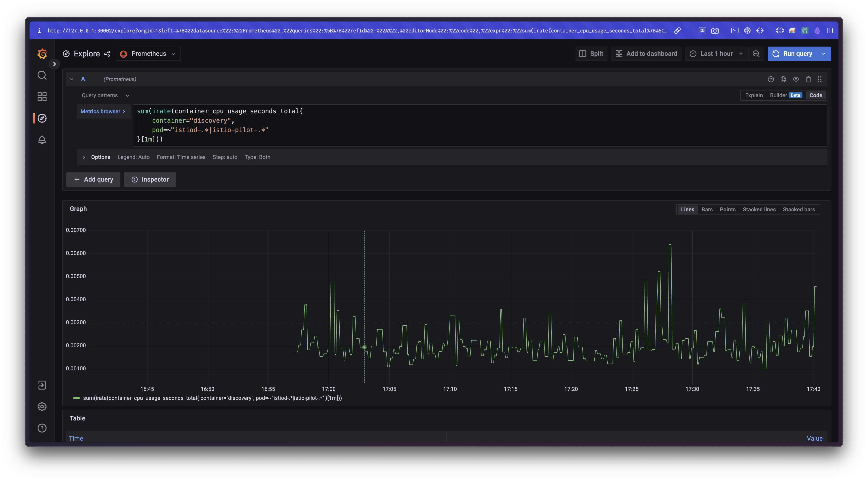The width and height of the screenshot is (868, 480).
Task: Switch to Code editor mode
Action: [x=815, y=95]
